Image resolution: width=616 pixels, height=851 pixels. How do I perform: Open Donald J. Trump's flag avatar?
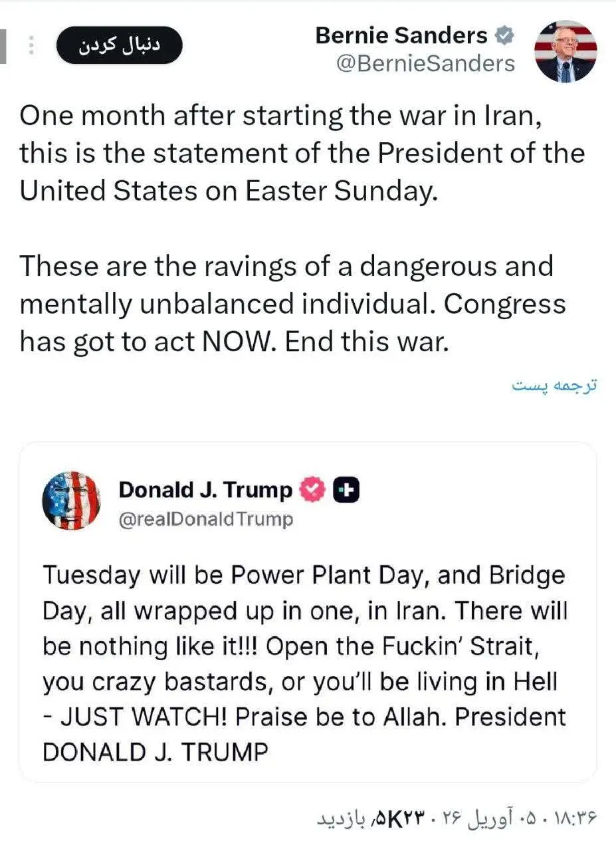point(71,501)
